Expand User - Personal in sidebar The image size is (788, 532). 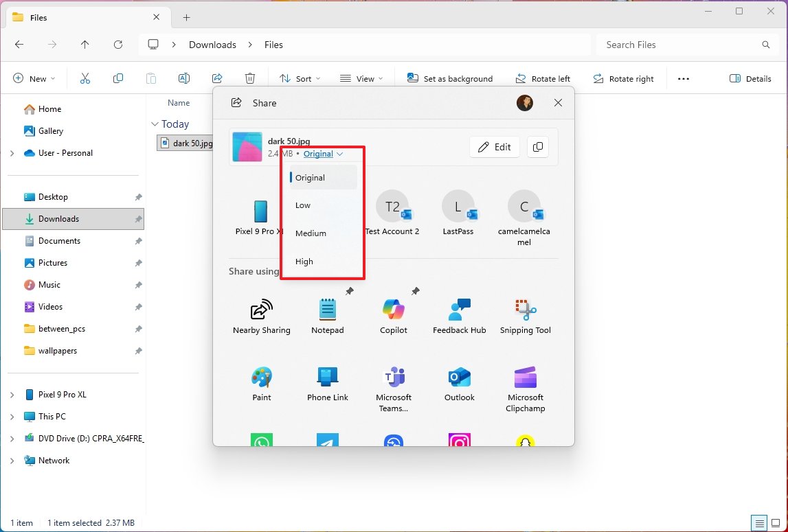(12, 153)
